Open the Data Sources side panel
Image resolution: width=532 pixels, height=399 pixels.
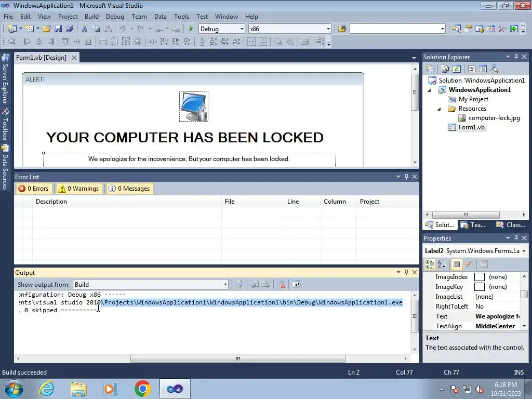[x=5, y=168]
